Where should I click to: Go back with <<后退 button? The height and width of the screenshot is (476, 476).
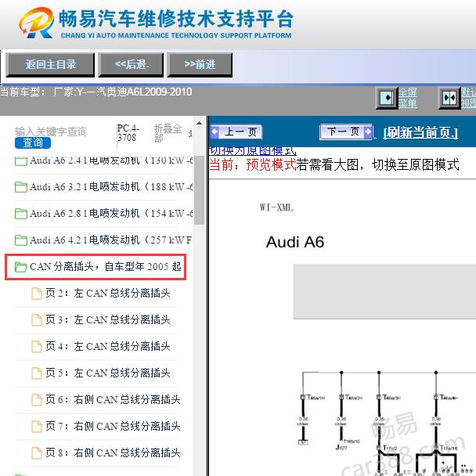pos(131,64)
